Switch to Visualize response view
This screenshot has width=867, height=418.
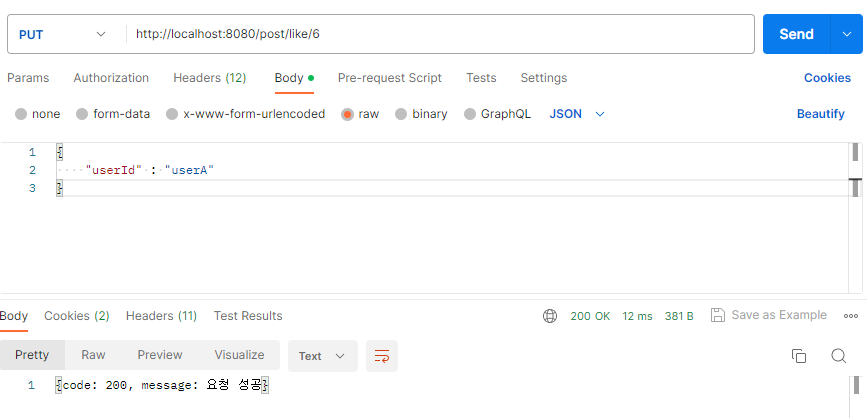point(239,355)
